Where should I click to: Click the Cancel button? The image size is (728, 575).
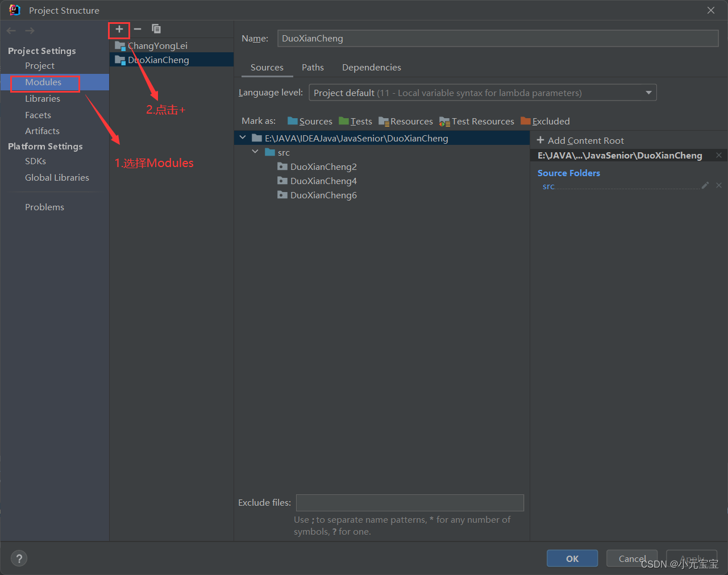pyautogui.click(x=632, y=559)
